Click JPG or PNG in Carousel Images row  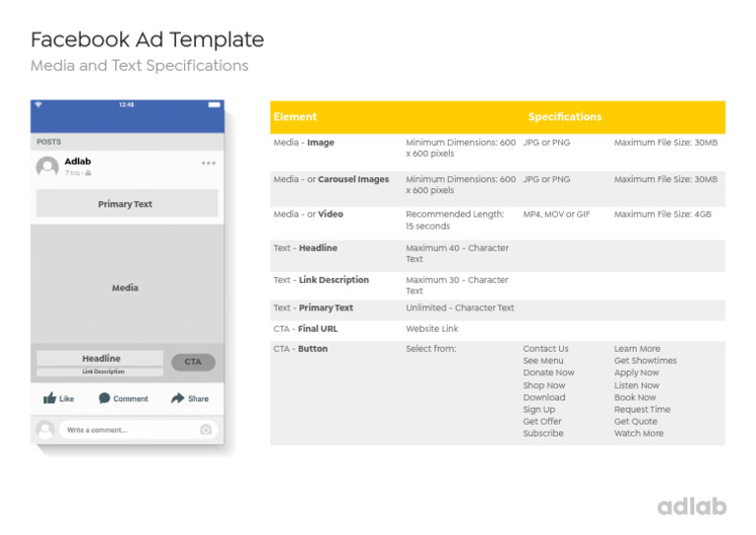pyautogui.click(x=546, y=179)
